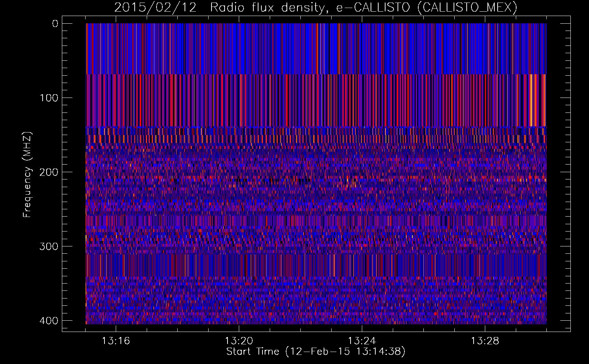Click the 0 frequency tick label
This screenshot has width=589, height=364.
(55, 24)
